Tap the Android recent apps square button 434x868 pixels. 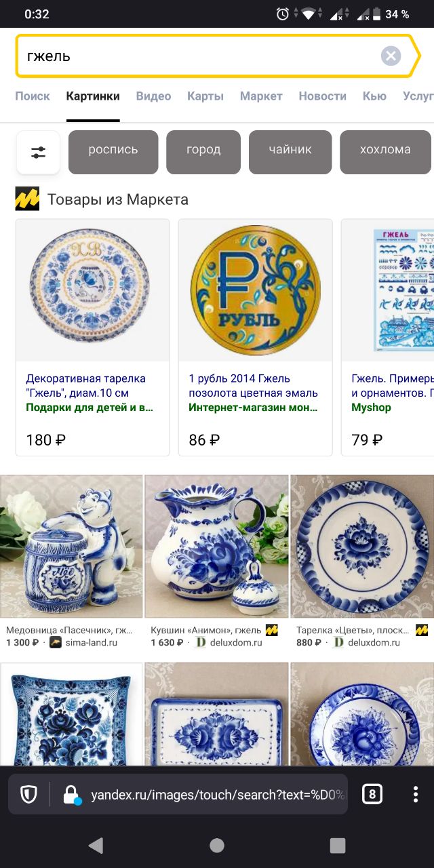coord(337,845)
